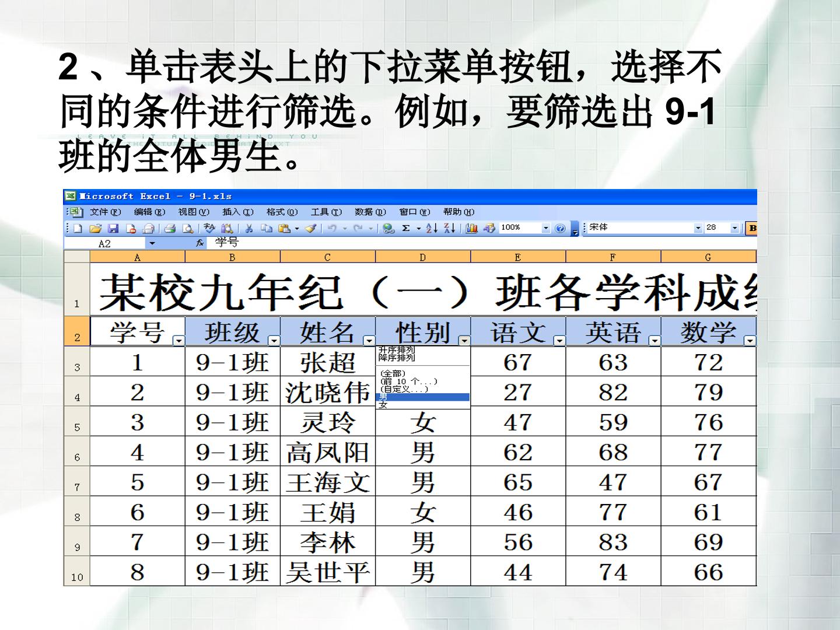The height and width of the screenshot is (630, 840).
Task: Expand the 语文 column filter dropdown
Action: (x=559, y=341)
